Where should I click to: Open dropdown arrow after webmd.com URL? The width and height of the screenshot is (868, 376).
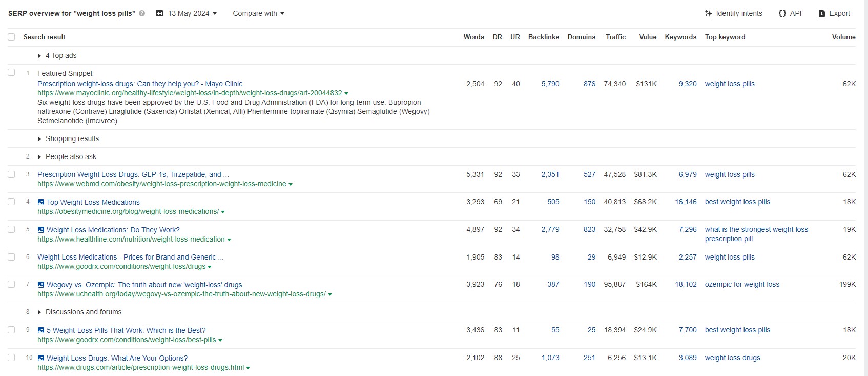click(291, 184)
